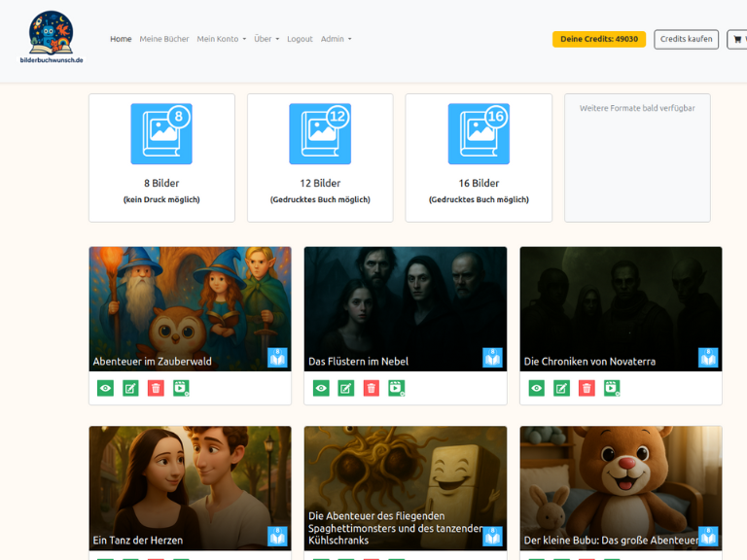Click the (kein Druck möglich) note
Screen dimensions: 747x560
click(x=161, y=199)
